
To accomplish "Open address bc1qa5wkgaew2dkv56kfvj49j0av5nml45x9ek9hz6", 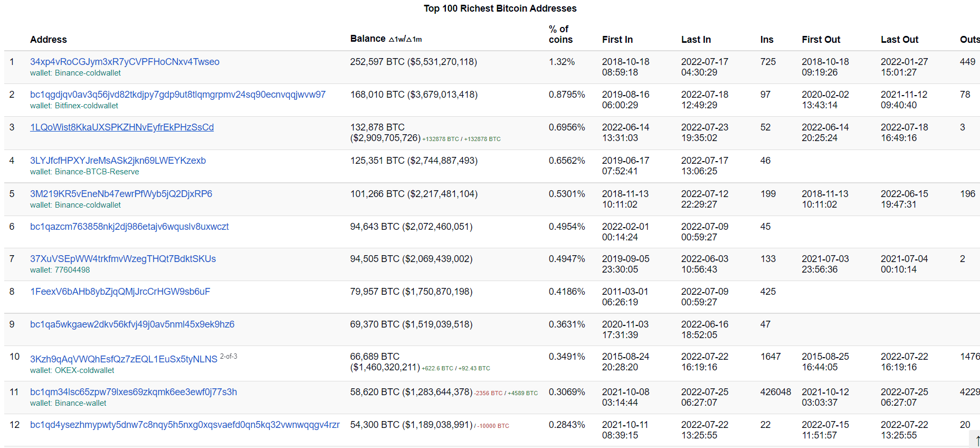I will [x=132, y=324].
